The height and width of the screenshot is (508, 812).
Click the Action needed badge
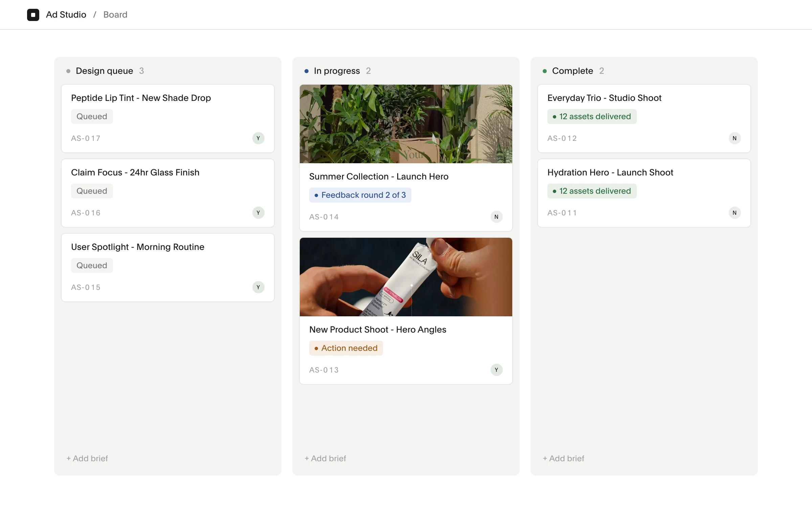coord(346,348)
